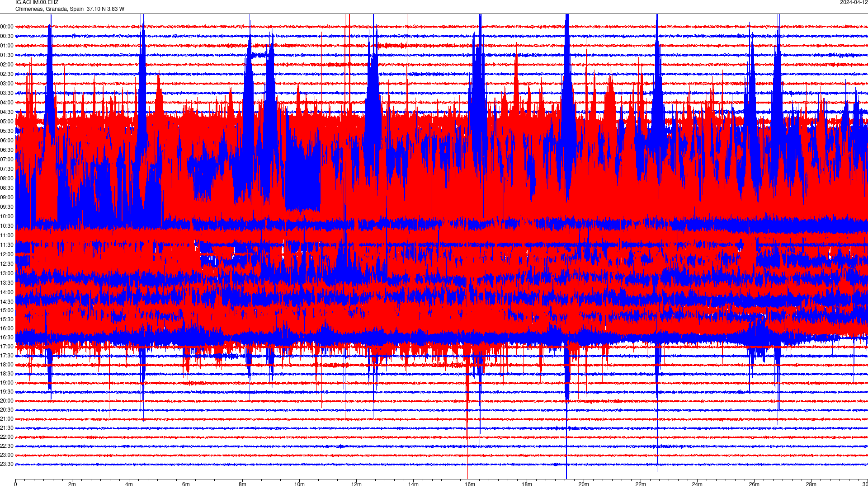868x488 pixels.
Task: Click the 20m tick on the time axis
Action: 584,484
